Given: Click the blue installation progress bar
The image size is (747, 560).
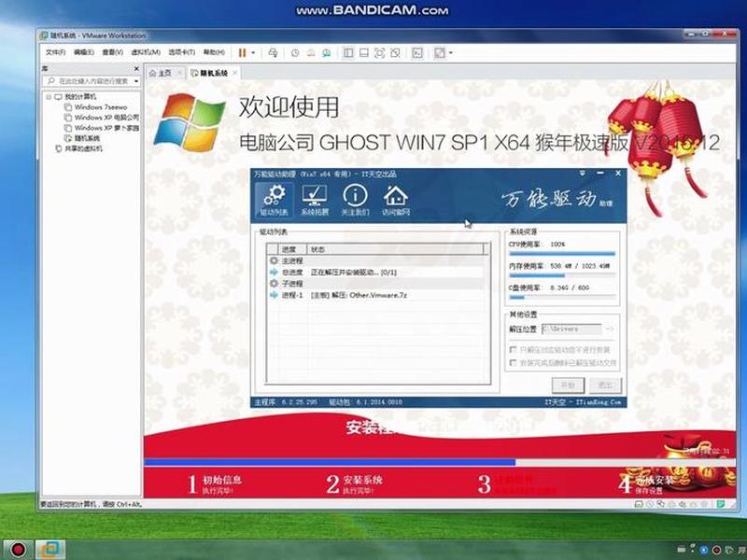Looking at the screenshot, I should [x=330, y=462].
